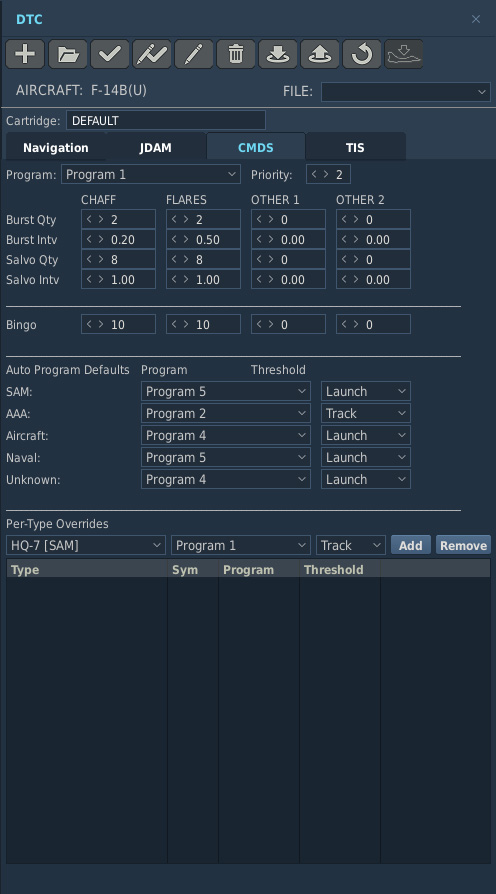Click the Add override button
Viewport: 496px width, 894px height.
(410, 545)
